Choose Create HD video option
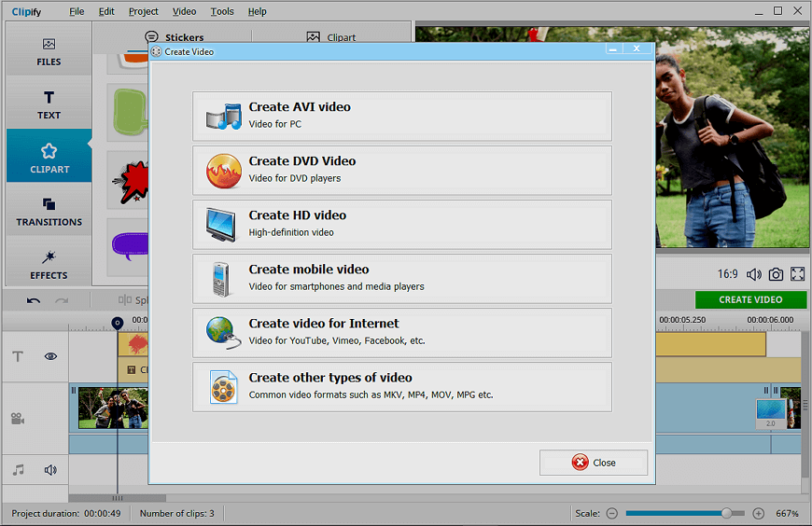Screen dimensions: 812x526 [402, 224]
